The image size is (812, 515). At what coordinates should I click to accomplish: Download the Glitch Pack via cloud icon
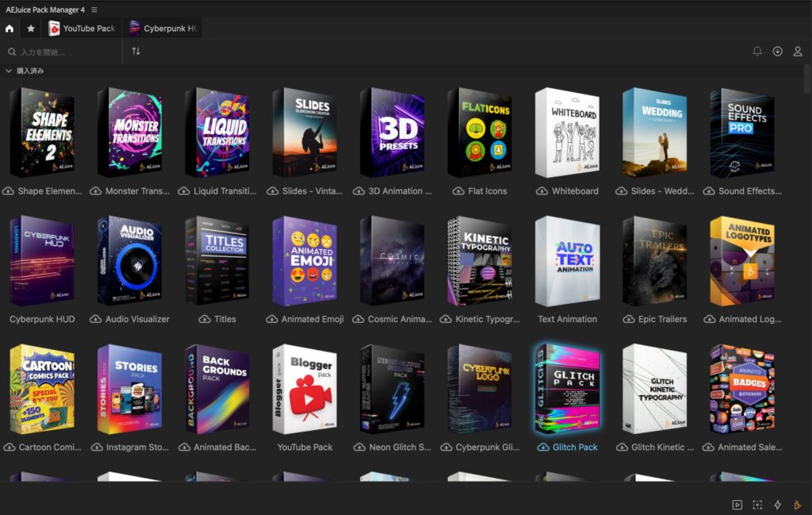coord(542,447)
